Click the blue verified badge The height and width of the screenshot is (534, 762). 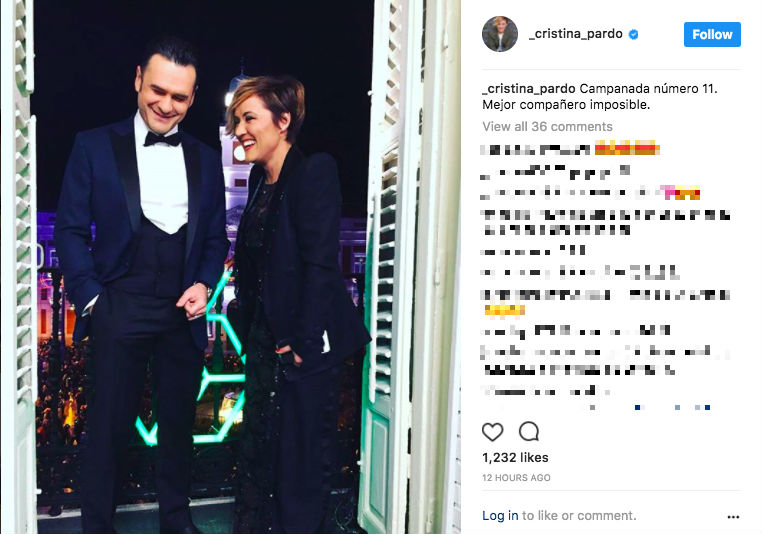pos(633,34)
